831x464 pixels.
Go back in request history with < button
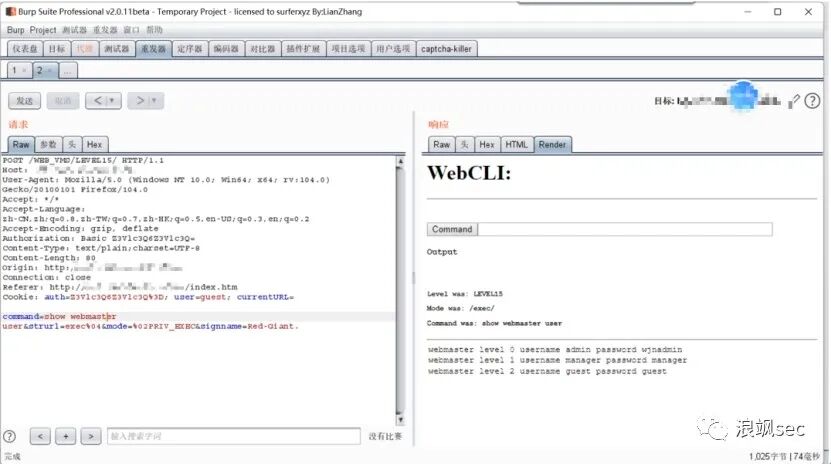click(98, 100)
